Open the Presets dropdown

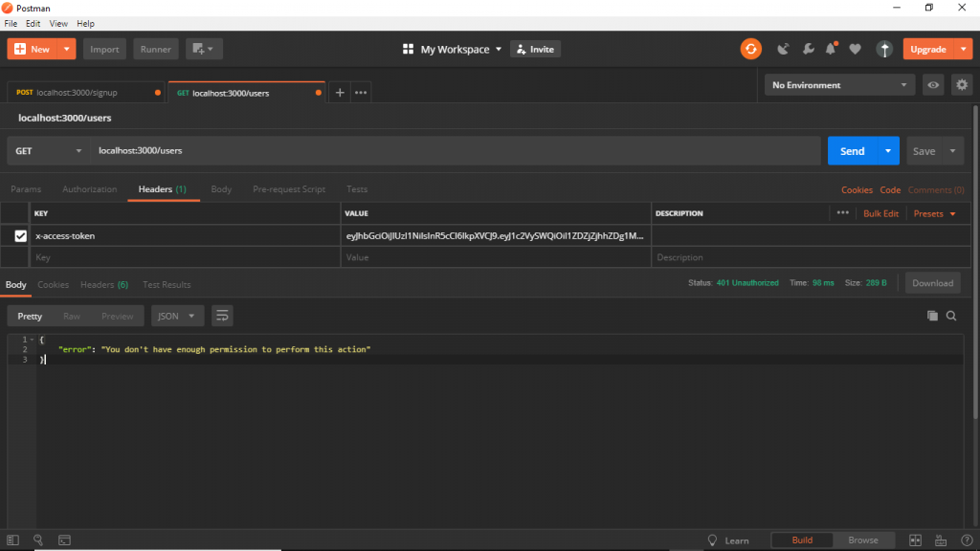click(x=934, y=213)
